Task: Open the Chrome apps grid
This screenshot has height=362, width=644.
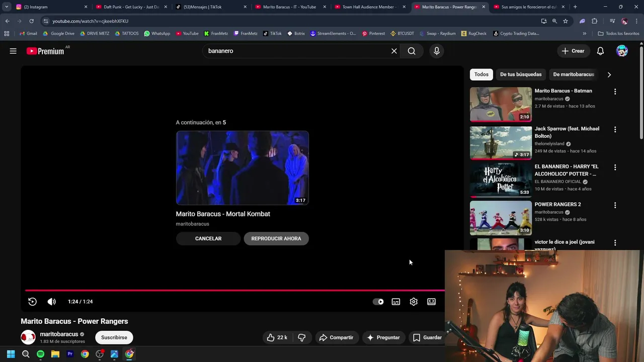Action: coord(7,34)
